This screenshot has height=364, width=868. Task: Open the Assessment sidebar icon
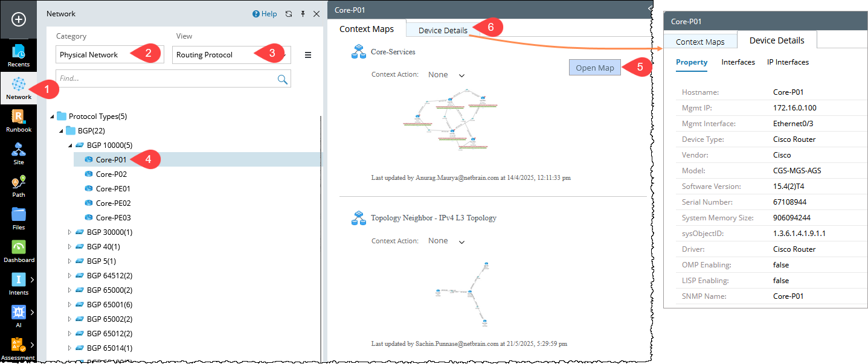pos(19,349)
